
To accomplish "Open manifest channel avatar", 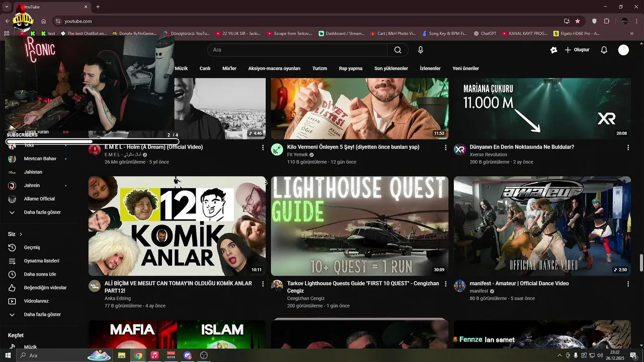I will 460,286.
